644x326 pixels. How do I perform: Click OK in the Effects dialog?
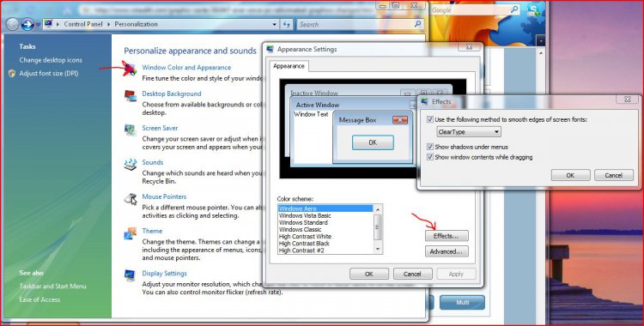pos(570,175)
